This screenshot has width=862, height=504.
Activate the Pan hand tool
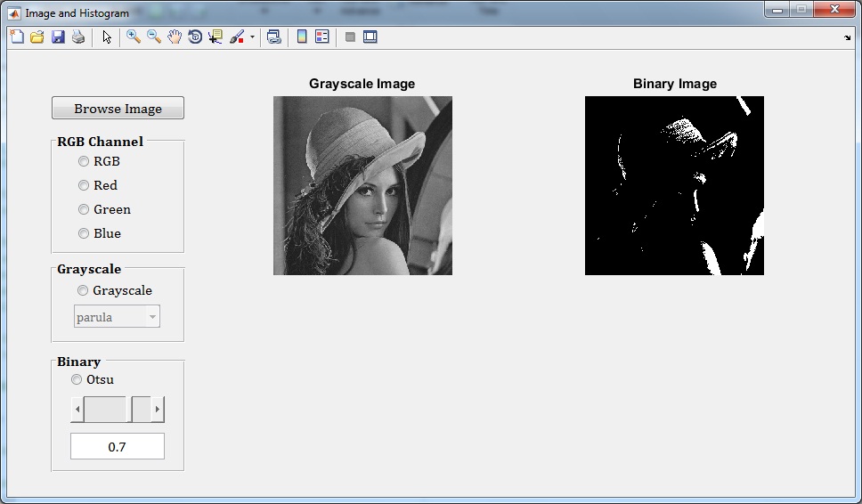(175, 37)
